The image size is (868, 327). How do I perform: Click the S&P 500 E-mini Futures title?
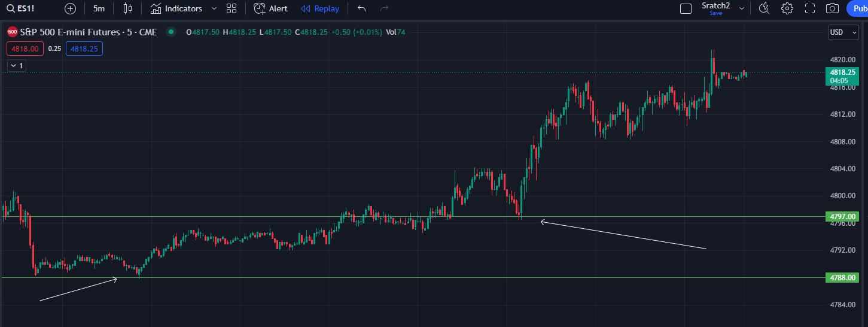tap(89, 32)
